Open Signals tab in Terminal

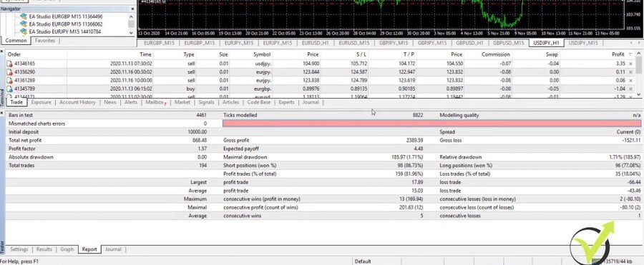tap(206, 103)
